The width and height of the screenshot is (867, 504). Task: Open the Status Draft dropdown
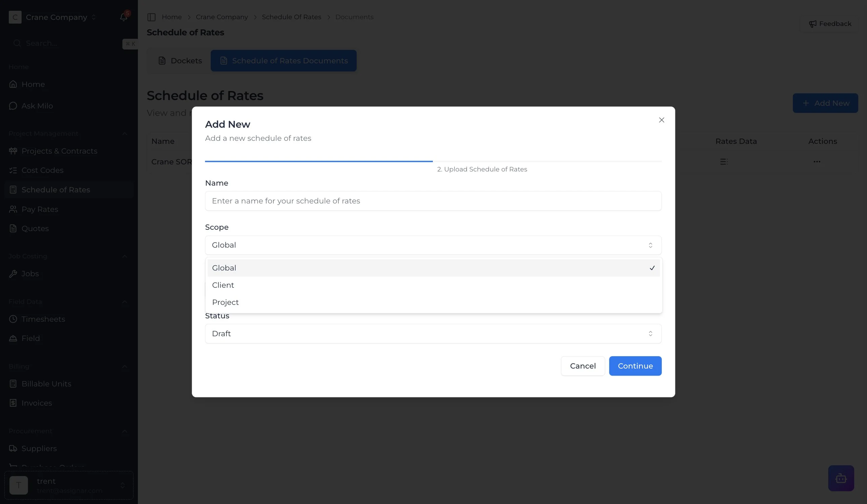tap(433, 334)
